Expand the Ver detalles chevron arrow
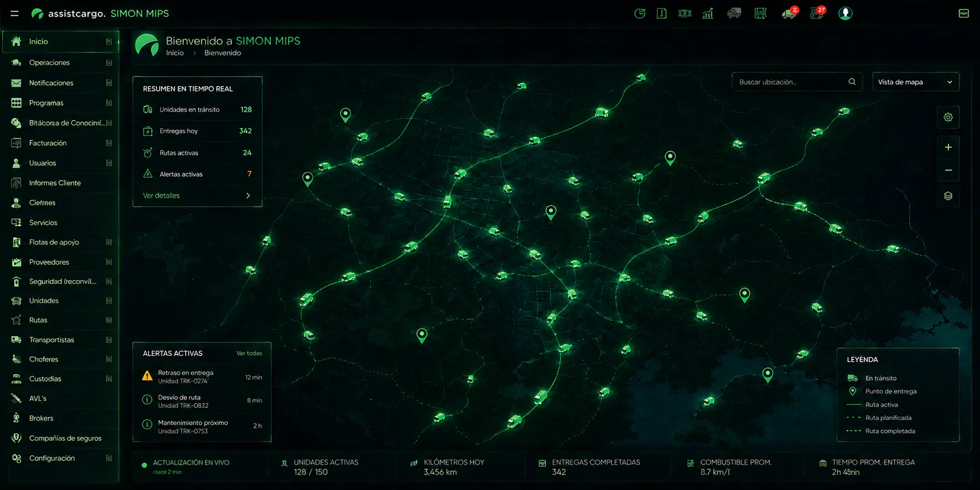 248,196
